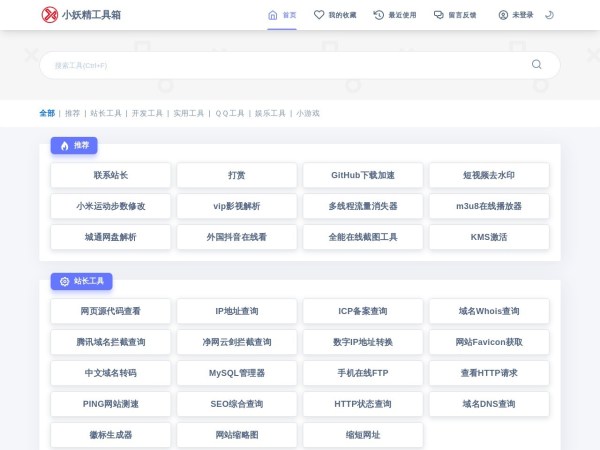Select the 全部 category tab
The width and height of the screenshot is (600, 450).
47,113
